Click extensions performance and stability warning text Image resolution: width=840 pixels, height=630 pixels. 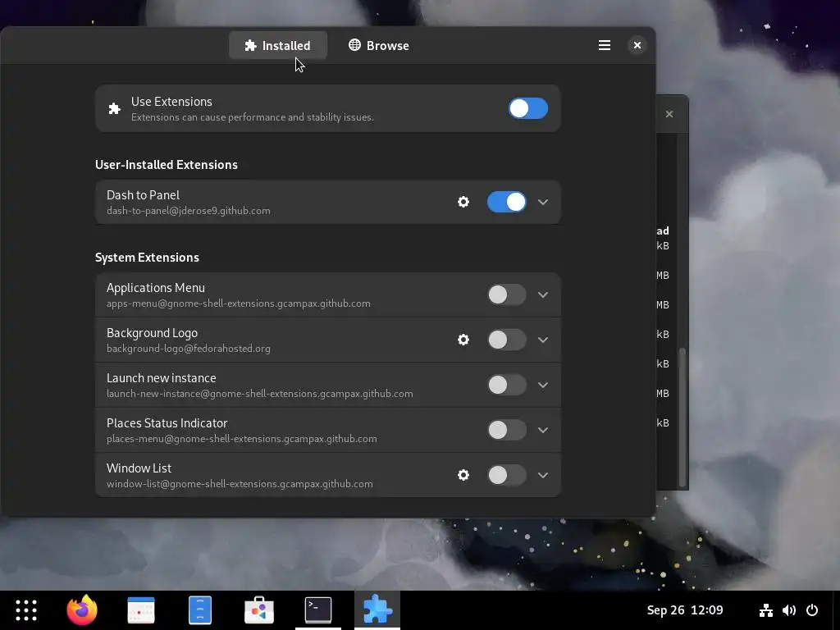(253, 116)
